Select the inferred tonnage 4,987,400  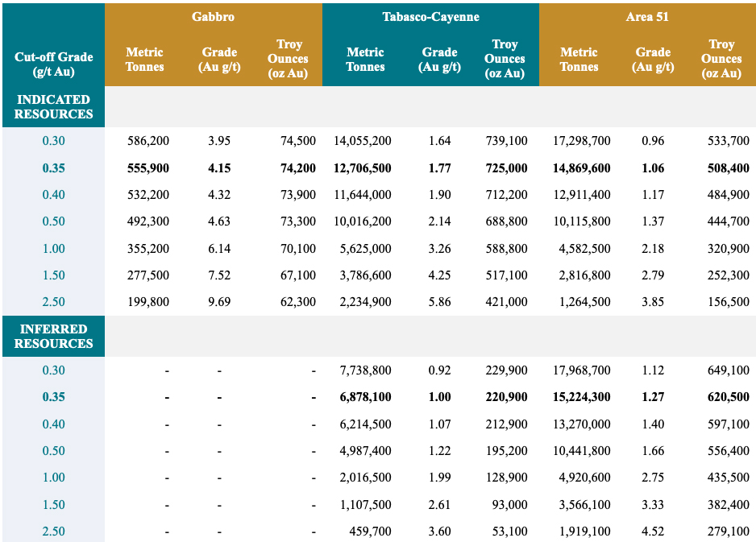(x=365, y=450)
